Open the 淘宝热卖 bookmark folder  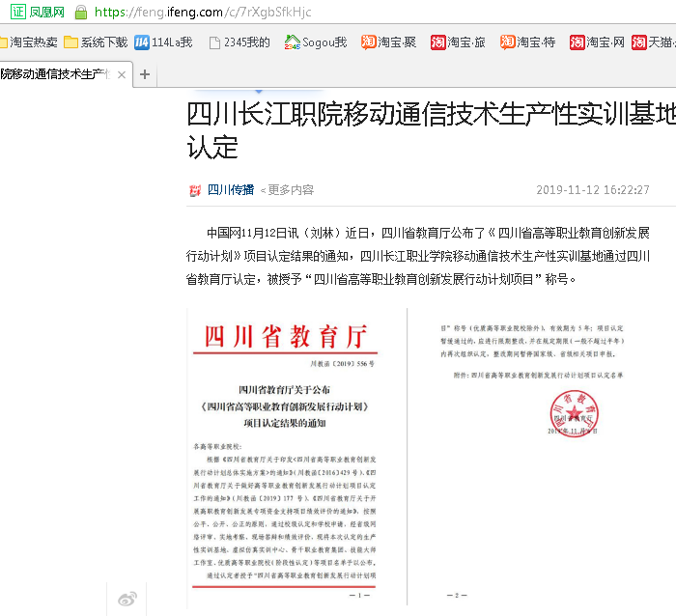(28, 42)
